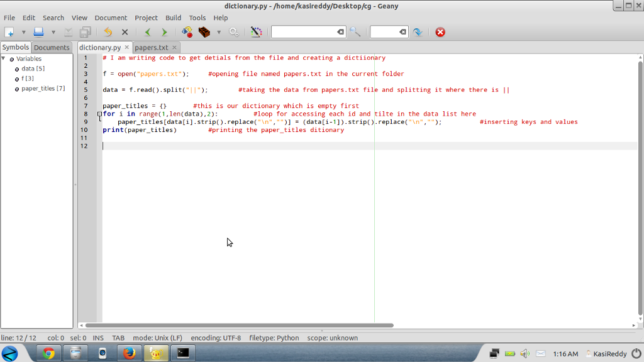
Task: Click the Compile current file icon
Action: click(187, 32)
